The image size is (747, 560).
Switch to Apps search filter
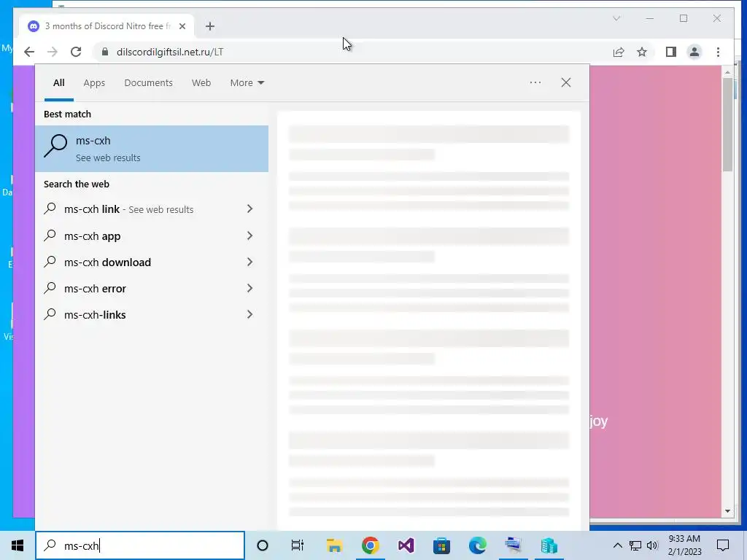coord(94,83)
